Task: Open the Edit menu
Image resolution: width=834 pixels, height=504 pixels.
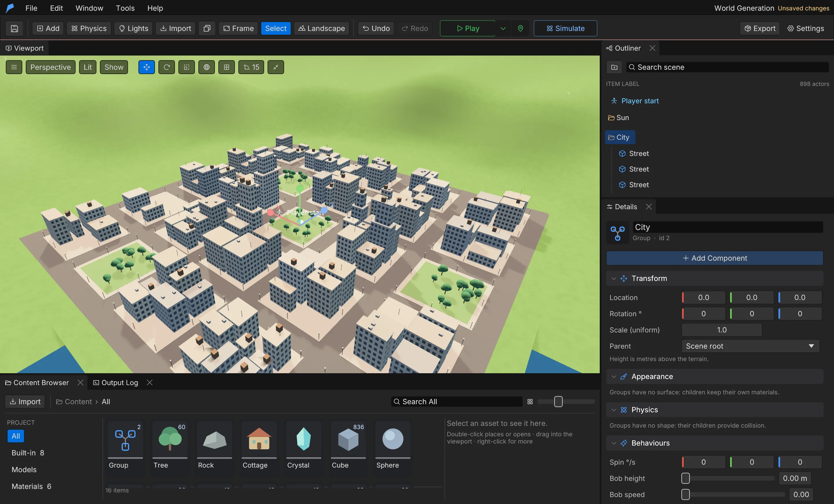Action: pyautogui.click(x=56, y=8)
